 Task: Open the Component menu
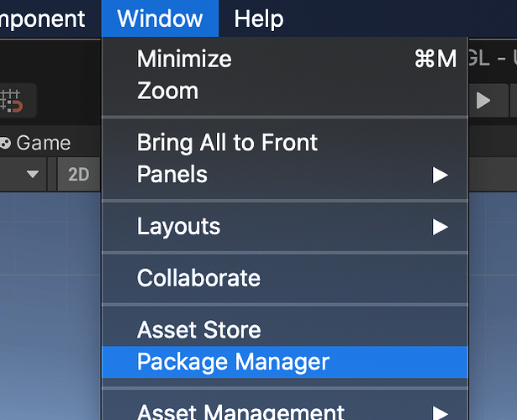[x=42, y=18]
